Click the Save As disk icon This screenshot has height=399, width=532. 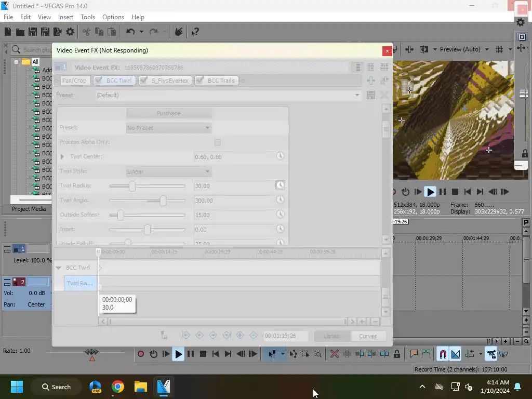coord(45,32)
